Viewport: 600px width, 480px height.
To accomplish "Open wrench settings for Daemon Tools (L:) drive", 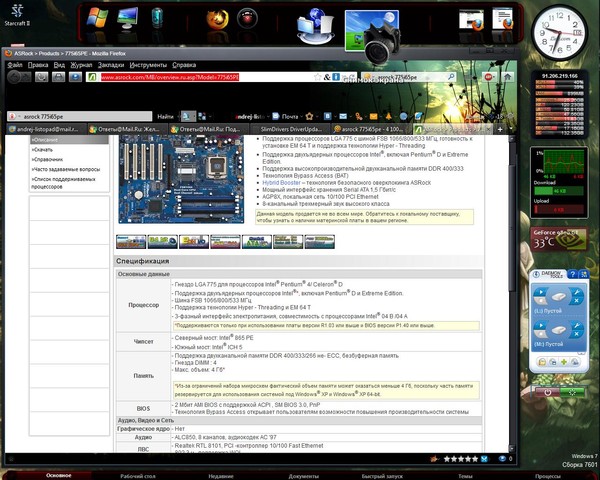I will pos(576,293).
